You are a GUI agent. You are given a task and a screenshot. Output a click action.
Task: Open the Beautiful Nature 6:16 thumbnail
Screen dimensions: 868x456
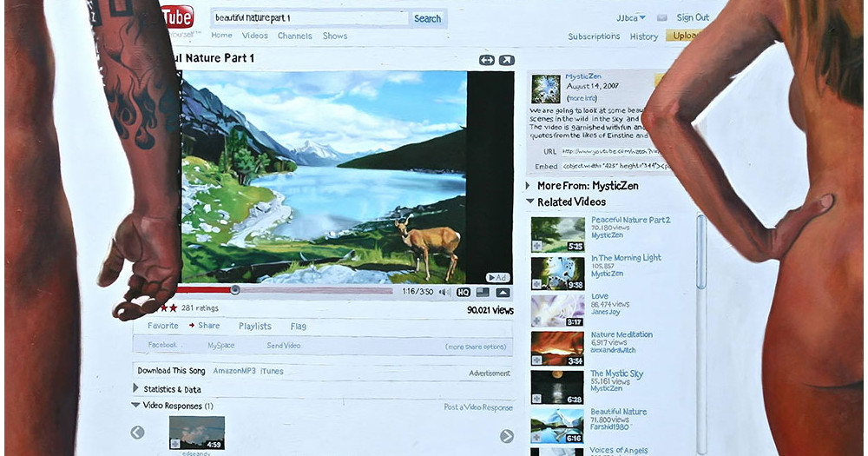(x=557, y=426)
